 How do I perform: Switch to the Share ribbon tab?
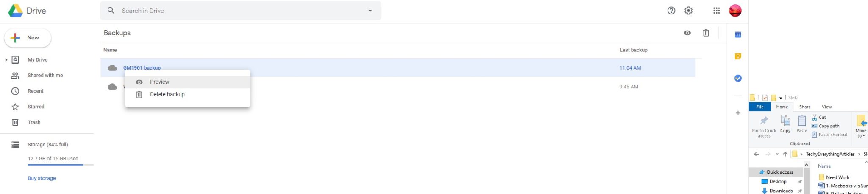[804, 107]
